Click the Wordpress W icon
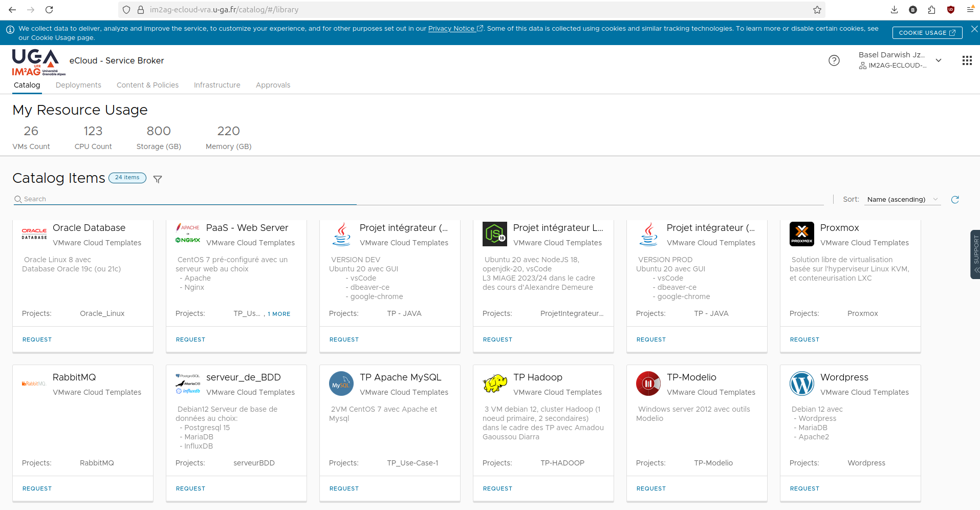This screenshot has width=980, height=510. coord(801,383)
